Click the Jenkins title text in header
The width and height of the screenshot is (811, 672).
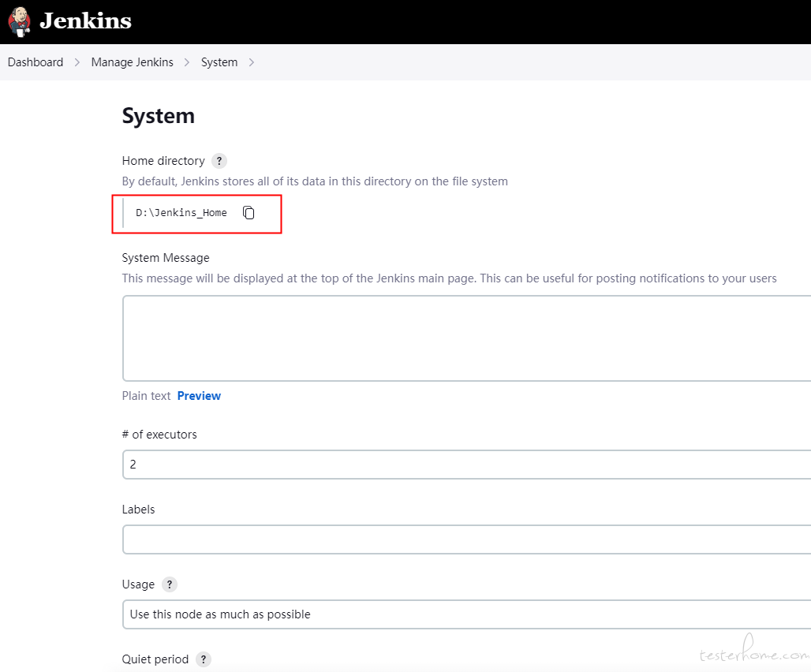[x=85, y=21]
